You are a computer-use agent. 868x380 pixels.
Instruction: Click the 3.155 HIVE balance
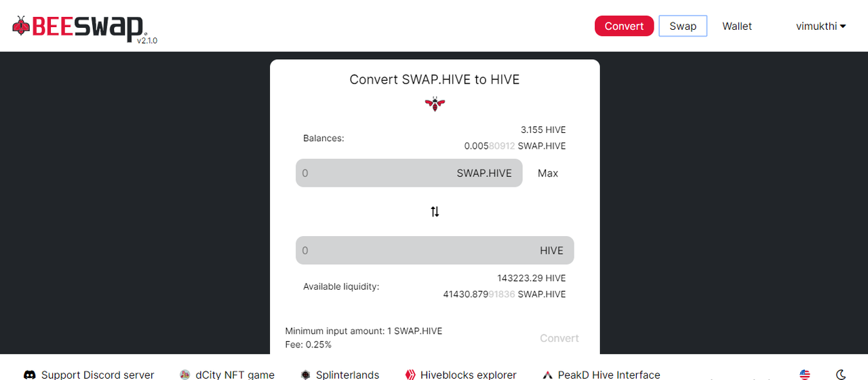[x=543, y=130]
